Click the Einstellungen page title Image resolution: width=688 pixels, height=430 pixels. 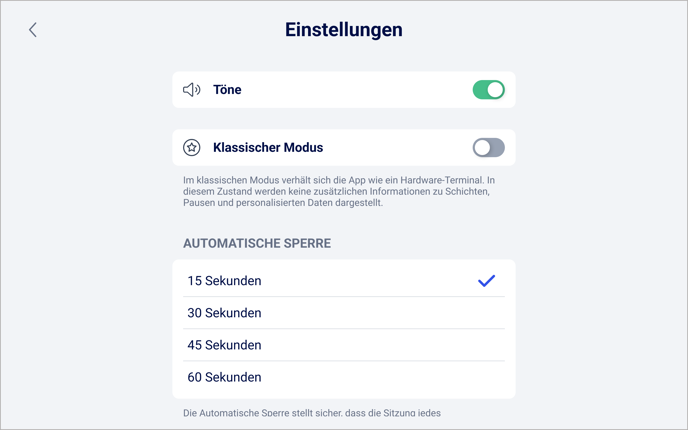click(344, 30)
